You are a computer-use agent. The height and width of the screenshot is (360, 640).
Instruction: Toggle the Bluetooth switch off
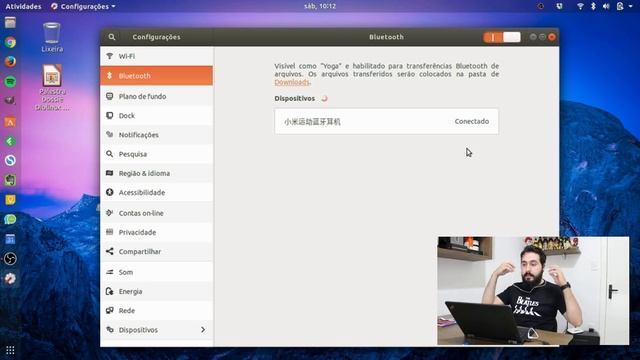click(x=502, y=37)
